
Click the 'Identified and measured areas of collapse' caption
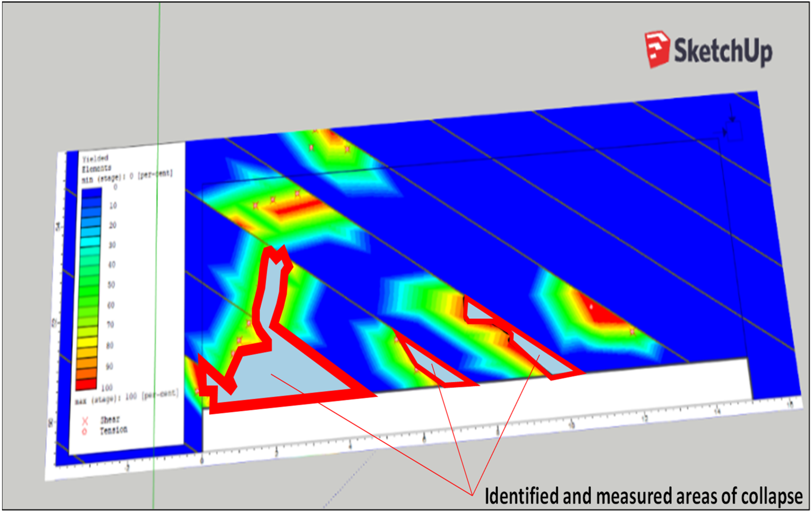point(643,496)
